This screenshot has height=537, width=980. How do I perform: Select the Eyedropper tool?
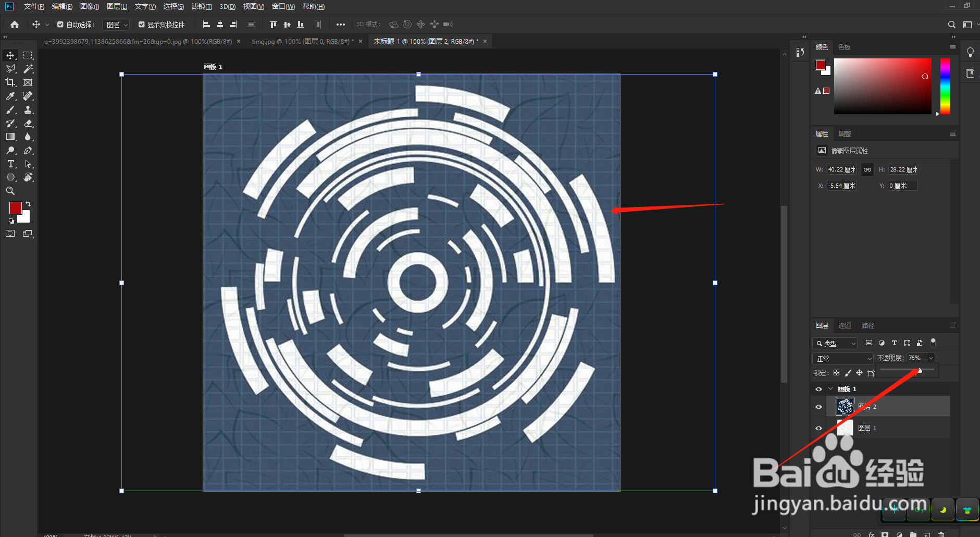(10, 96)
